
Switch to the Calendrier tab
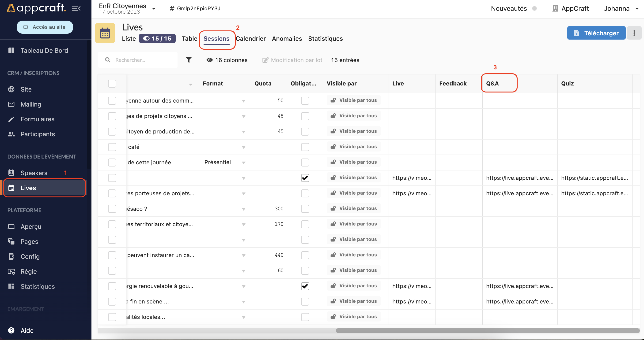pyautogui.click(x=250, y=38)
